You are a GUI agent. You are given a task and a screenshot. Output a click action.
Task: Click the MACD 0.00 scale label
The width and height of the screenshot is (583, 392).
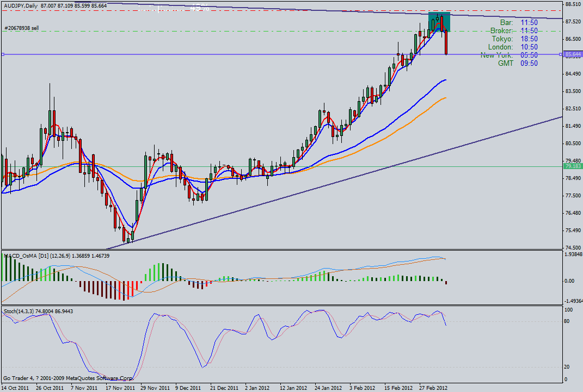pos(569,281)
